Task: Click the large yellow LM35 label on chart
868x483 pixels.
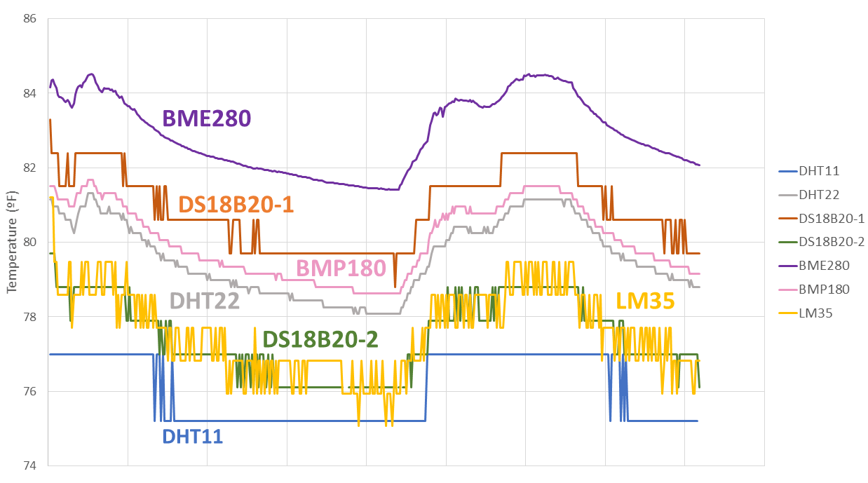Action: [645, 301]
